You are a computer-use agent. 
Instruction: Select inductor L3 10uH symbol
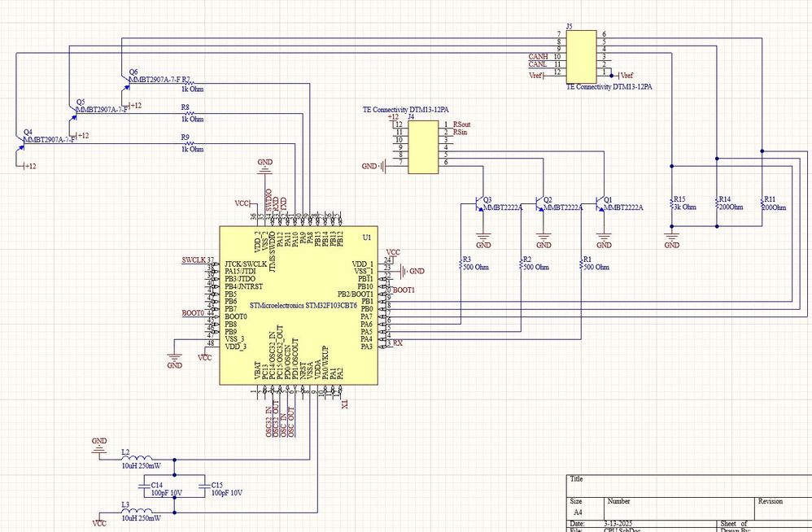137,511
